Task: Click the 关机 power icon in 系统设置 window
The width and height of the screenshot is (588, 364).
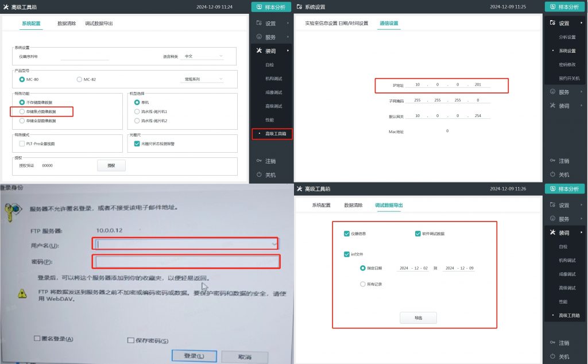Action: (552, 175)
